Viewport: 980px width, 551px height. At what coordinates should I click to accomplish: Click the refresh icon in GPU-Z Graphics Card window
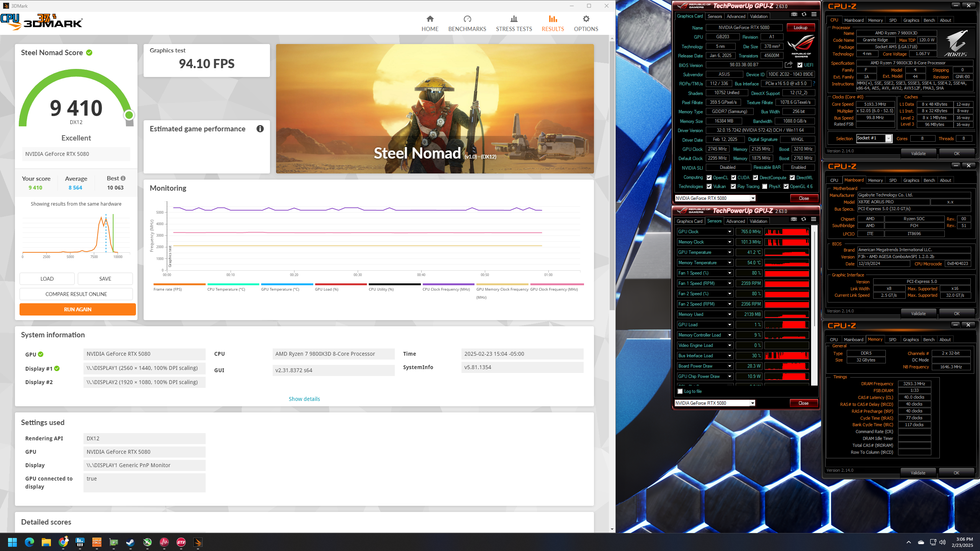pyautogui.click(x=804, y=15)
